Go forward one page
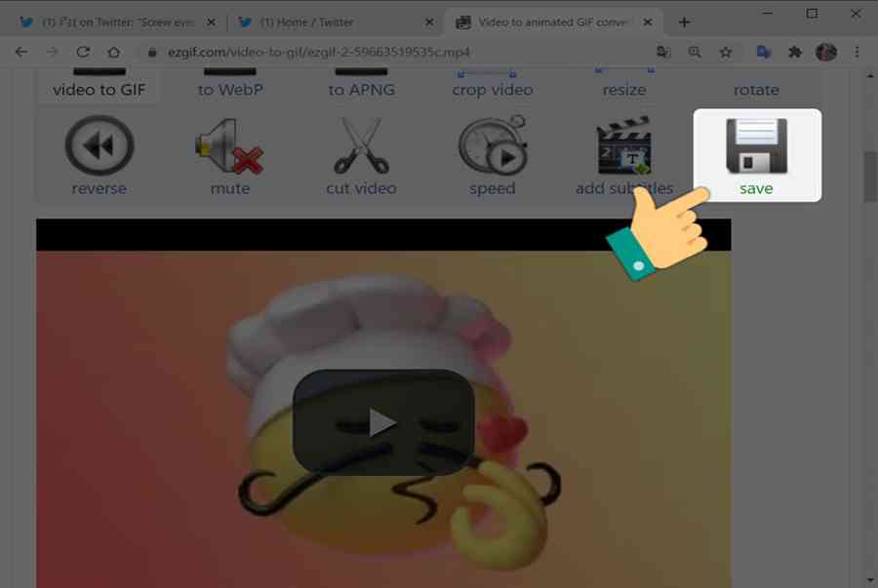Viewport: 878px width, 588px height. pos(52,52)
